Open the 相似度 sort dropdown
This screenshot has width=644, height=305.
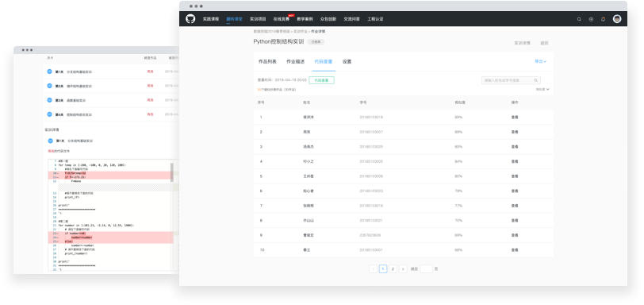542,89
